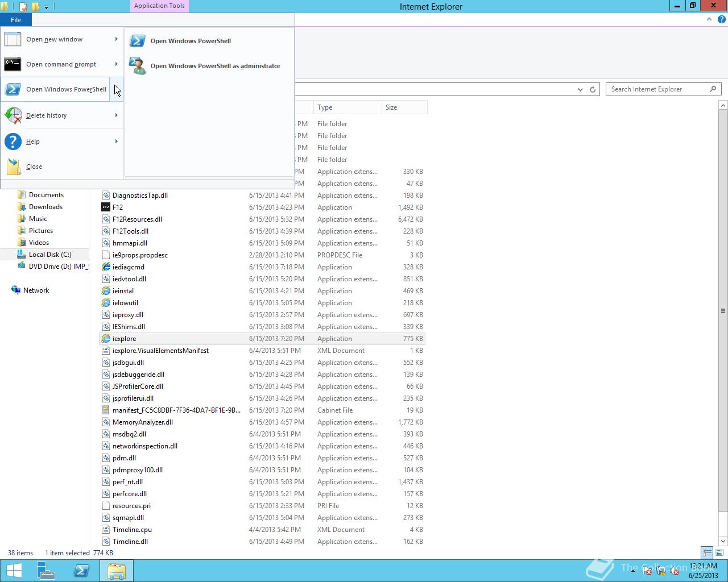Select iexplore.VisualElementsManifest file name
Image resolution: width=728 pixels, height=582 pixels.
coord(160,351)
